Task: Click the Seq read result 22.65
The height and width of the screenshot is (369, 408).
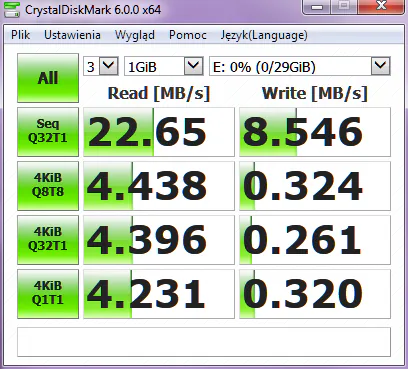Action: [x=159, y=132]
